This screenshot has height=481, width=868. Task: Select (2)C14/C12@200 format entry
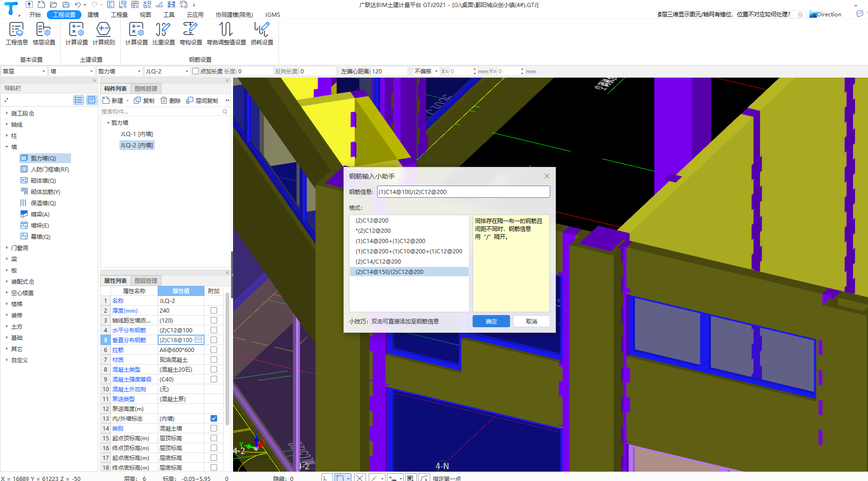409,261
